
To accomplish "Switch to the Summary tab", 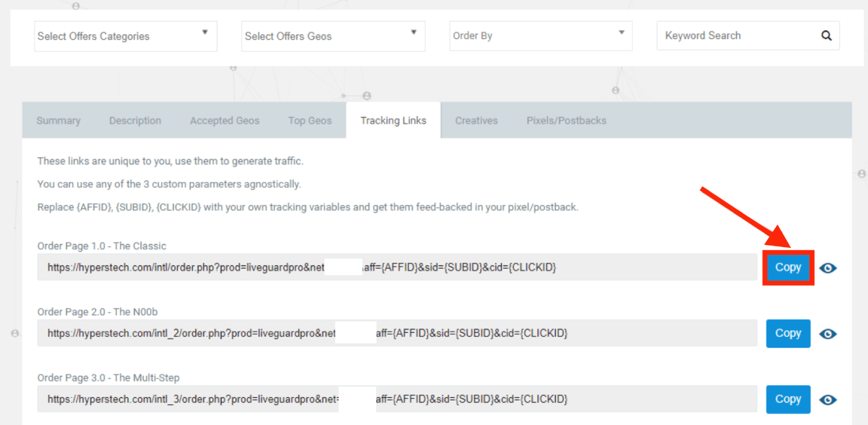I will 58,120.
